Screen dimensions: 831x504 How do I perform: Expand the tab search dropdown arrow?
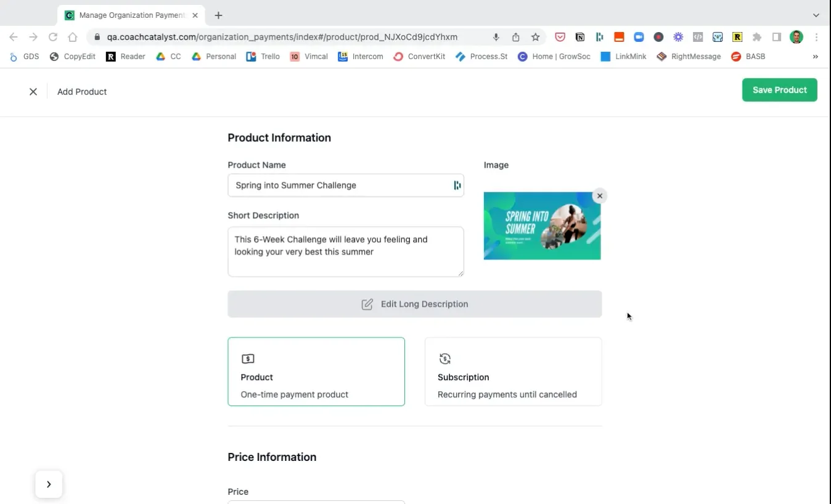(x=816, y=15)
